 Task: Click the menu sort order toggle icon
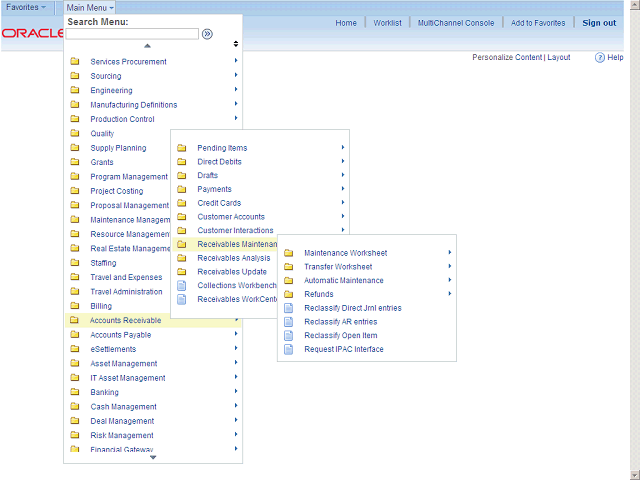236,44
